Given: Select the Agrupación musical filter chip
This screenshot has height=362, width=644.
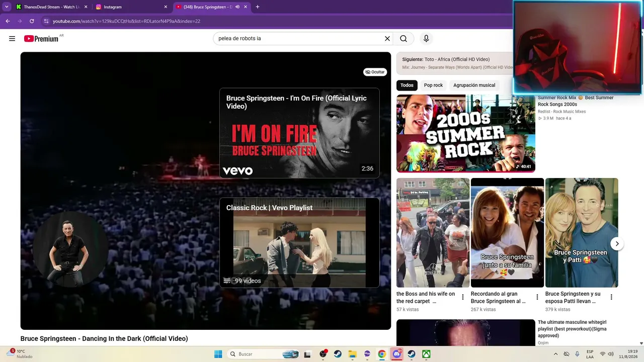Looking at the screenshot, I should point(474,85).
